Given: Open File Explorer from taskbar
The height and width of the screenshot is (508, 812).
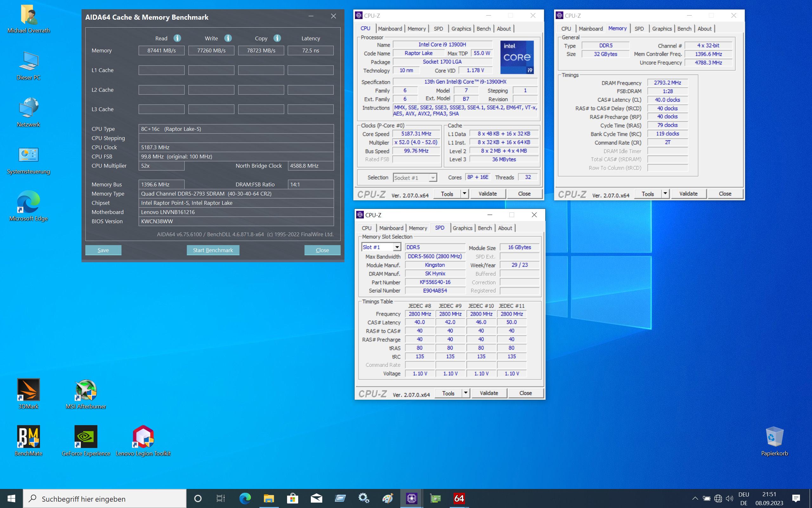Looking at the screenshot, I should coord(269,498).
